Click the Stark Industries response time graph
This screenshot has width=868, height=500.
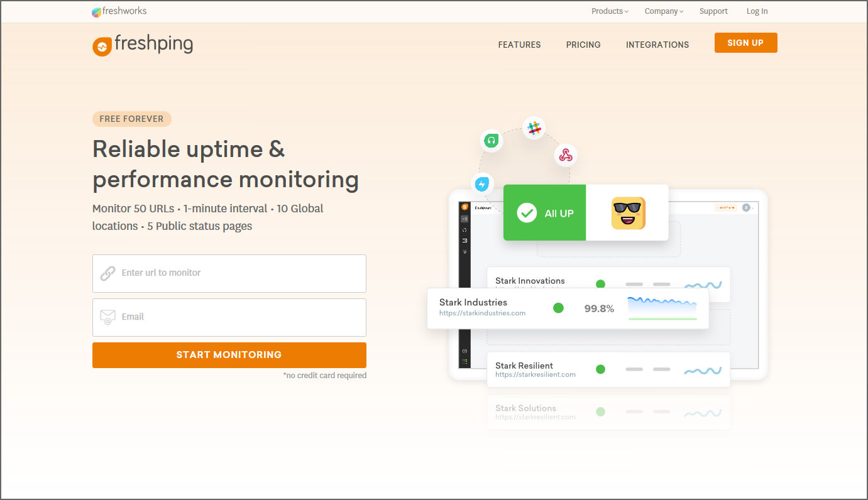662,308
